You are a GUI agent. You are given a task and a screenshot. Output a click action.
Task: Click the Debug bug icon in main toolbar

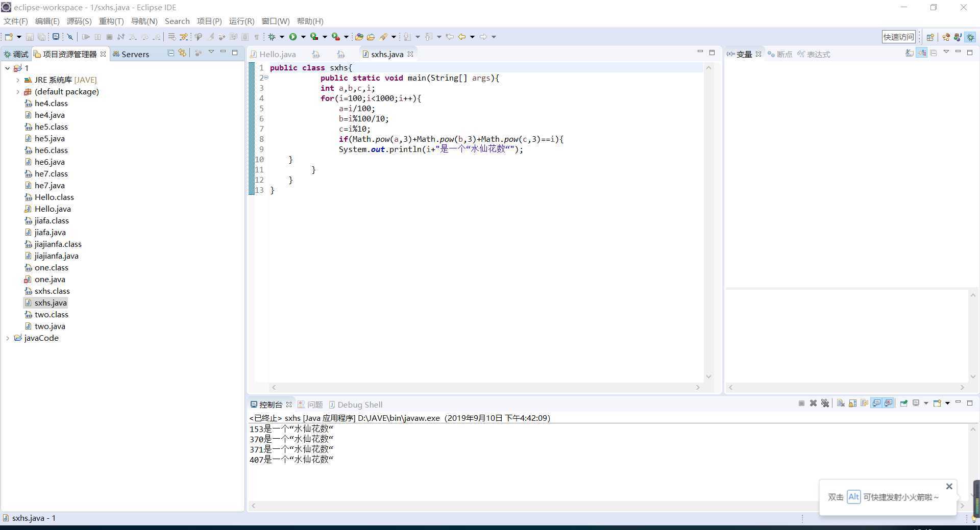[272, 37]
